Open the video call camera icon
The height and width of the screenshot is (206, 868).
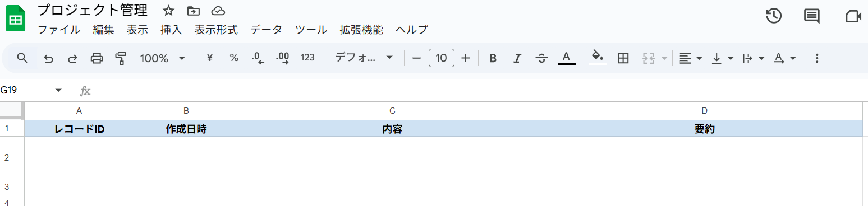pyautogui.click(x=853, y=16)
